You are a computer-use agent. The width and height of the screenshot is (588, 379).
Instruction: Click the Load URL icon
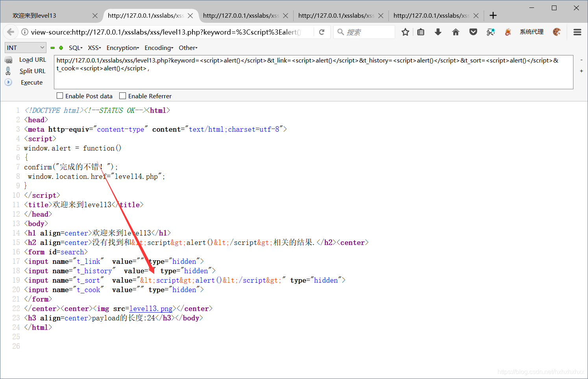(x=8, y=60)
